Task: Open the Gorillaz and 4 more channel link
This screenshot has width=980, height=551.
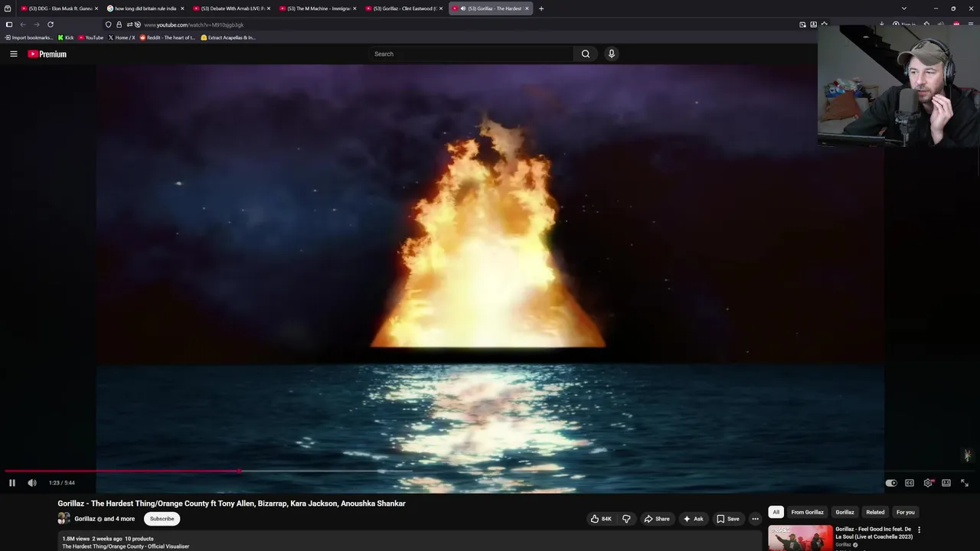Action: (x=104, y=519)
